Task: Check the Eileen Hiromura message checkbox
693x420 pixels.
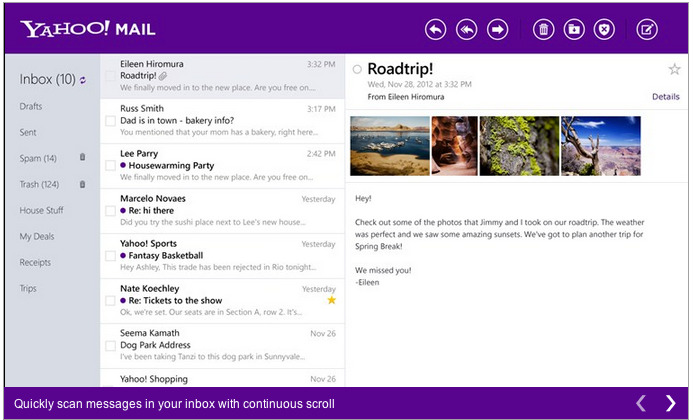Action: click(110, 76)
